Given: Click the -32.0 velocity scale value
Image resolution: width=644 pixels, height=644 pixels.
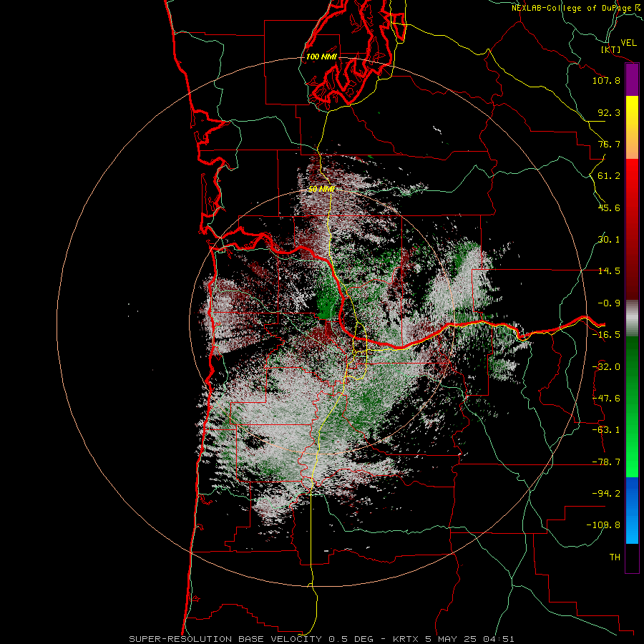Looking at the screenshot, I should tap(606, 367).
